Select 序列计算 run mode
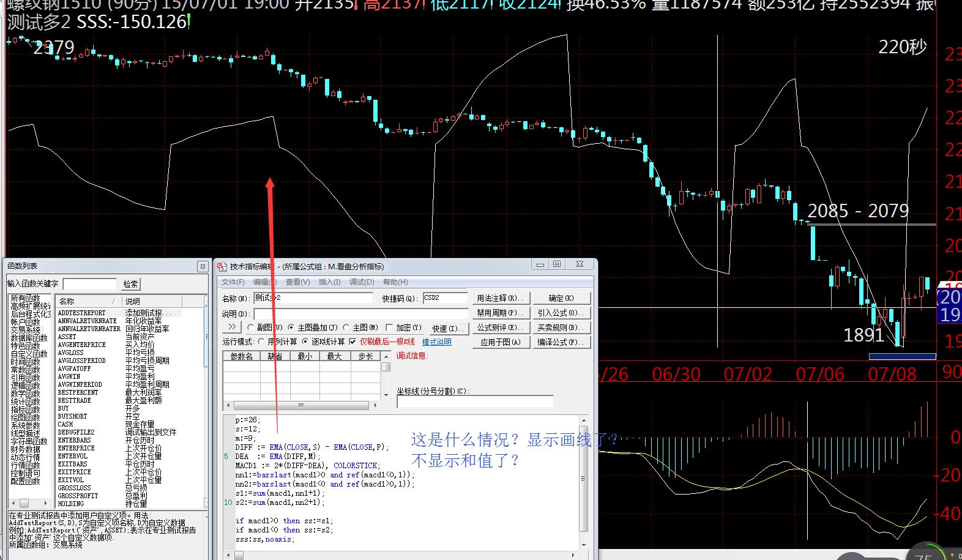This screenshot has width=962, height=560. 261,342
